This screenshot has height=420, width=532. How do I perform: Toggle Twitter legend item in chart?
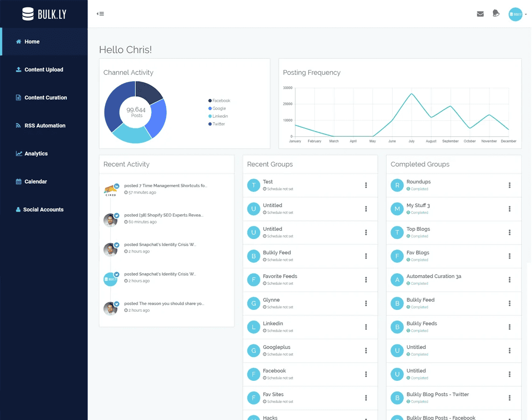click(x=218, y=124)
